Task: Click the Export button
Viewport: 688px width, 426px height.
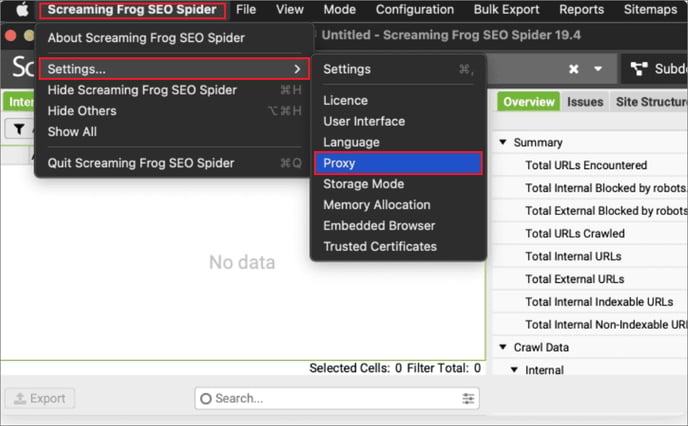Action: click(x=40, y=398)
